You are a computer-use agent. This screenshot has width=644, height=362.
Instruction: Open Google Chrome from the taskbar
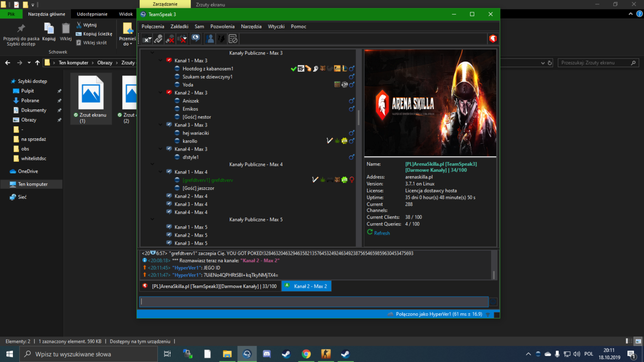click(x=306, y=354)
